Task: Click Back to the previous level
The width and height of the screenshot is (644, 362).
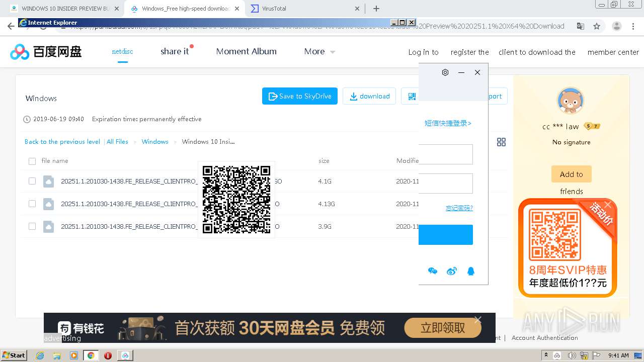Action: coord(62,142)
